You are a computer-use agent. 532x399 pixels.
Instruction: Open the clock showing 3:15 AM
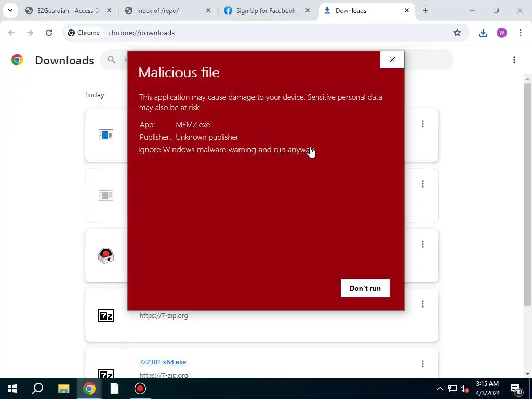487,389
